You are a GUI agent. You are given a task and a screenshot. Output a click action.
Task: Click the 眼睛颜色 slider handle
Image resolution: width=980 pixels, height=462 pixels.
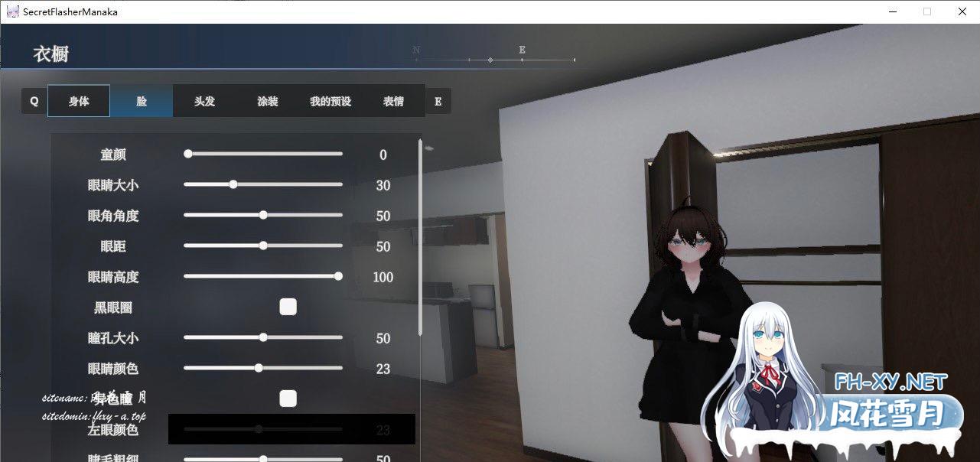pos(259,368)
